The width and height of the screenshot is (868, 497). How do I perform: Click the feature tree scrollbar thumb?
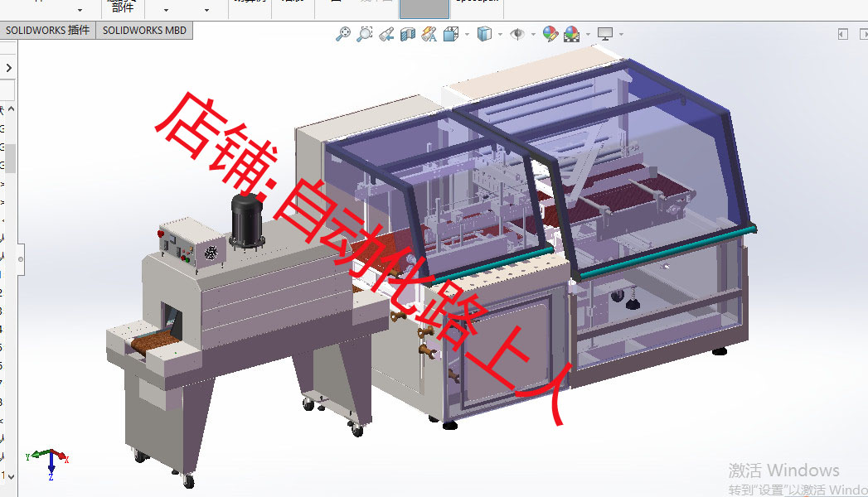pyautogui.click(x=11, y=159)
